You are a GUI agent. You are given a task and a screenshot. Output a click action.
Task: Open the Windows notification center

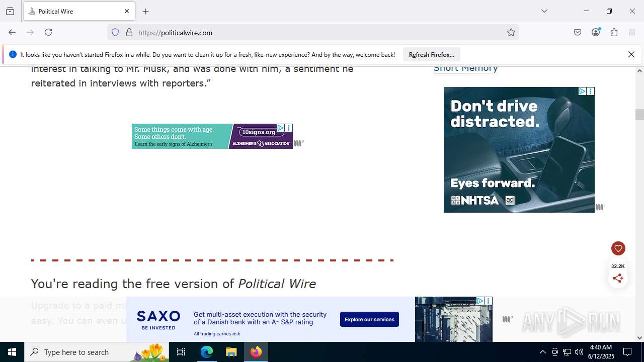(627, 352)
